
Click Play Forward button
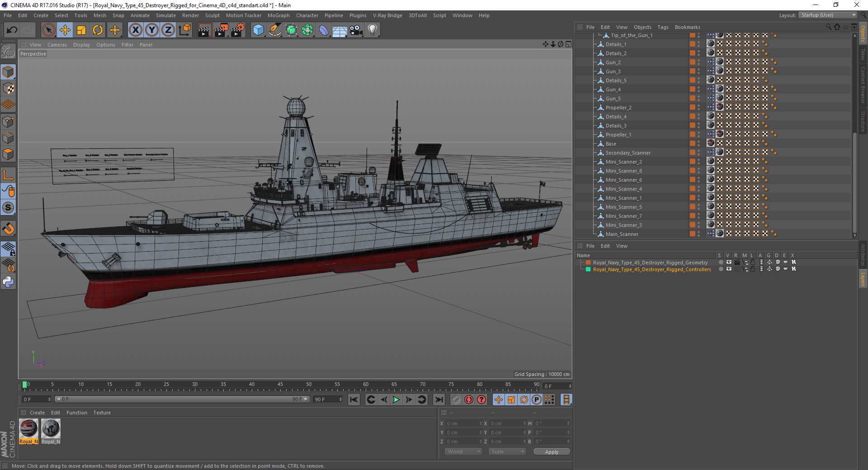click(396, 399)
